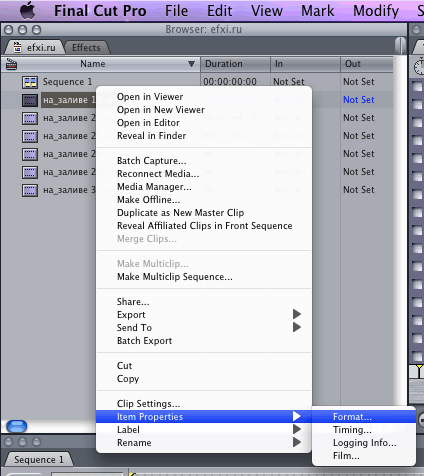Expand the Send To submenu arrow
The height and width of the screenshot is (476, 424).
(x=297, y=327)
